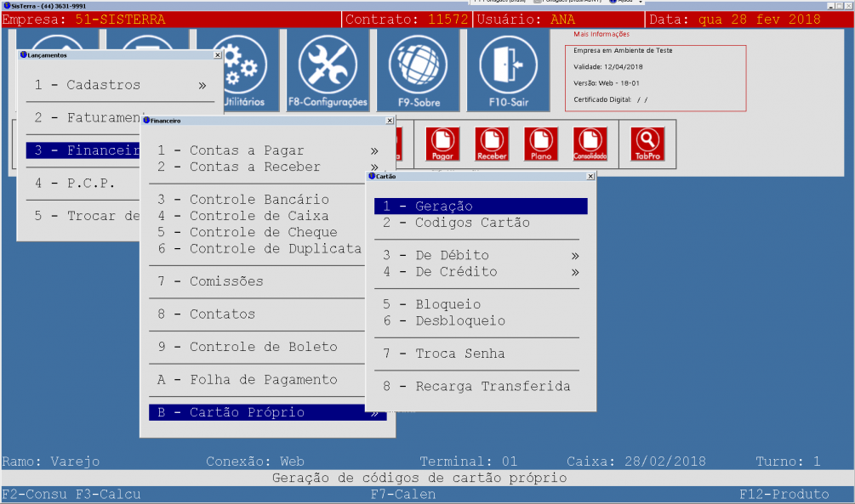Open the Plano shortcut icon
The height and width of the screenshot is (504, 855).
tap(541, 144)
